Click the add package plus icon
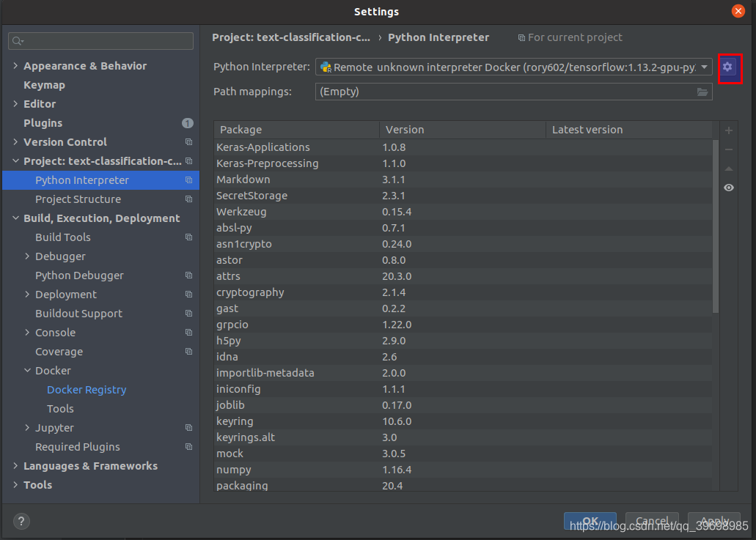The image size is (756, 540). click(728, 130)
